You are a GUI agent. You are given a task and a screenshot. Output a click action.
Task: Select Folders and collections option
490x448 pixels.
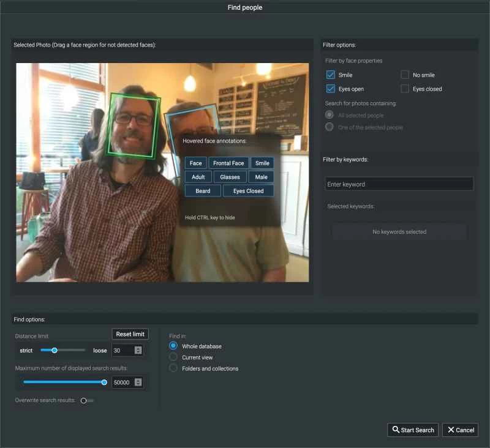click(x=173, y=368)
